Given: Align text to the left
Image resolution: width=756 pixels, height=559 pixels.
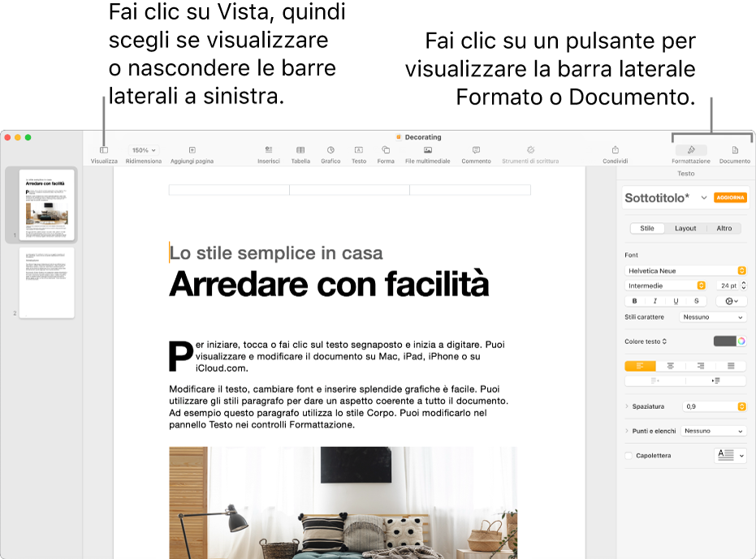Looking at the screenshot, I should pos(640,366).
